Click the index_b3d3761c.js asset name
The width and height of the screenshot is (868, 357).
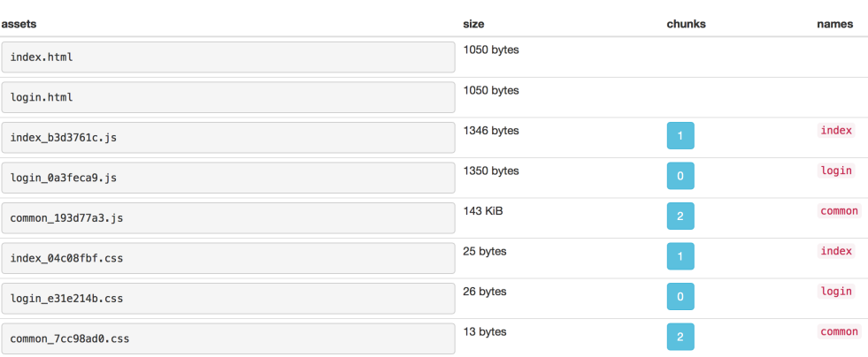coord(228,138)
